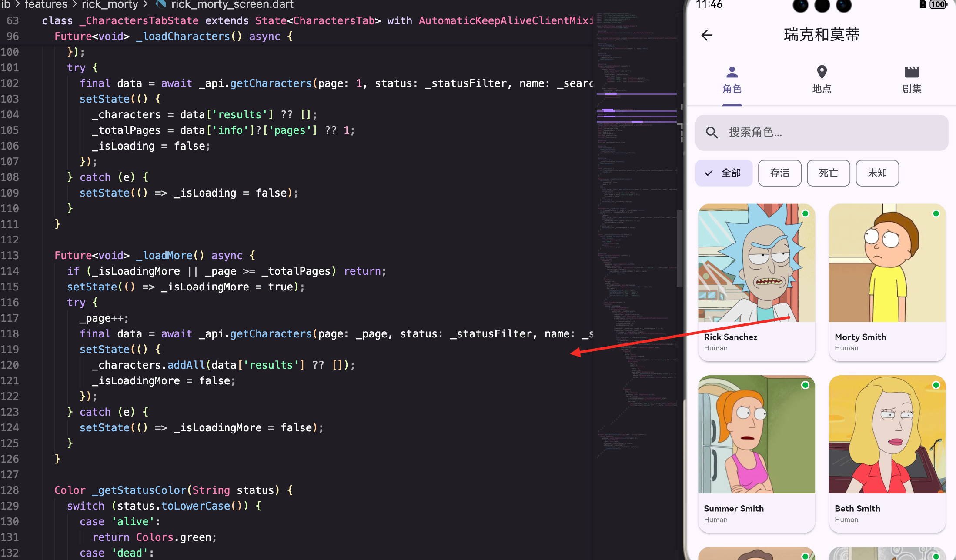
Task: Switch to the 剧集 tab
Action: [x=912, y=89]
